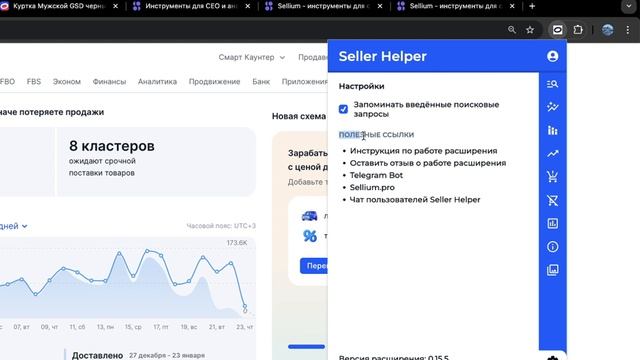This screenshot has width=640, height=360.
Task: Click the 8 кластеров card
Action: tap(156, 162)
